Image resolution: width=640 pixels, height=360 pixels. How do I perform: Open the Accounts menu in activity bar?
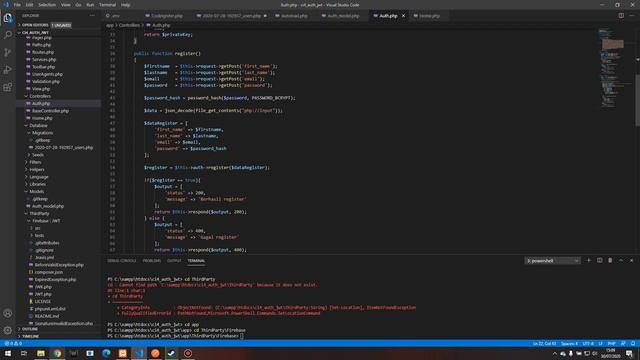pyautogui.click(x=8, y=313)
